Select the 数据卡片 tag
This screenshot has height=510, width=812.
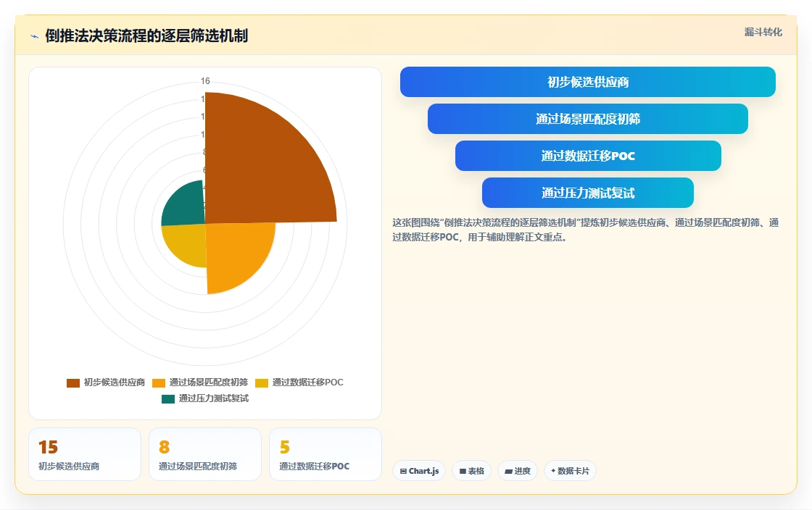click(x=570, y=471)
